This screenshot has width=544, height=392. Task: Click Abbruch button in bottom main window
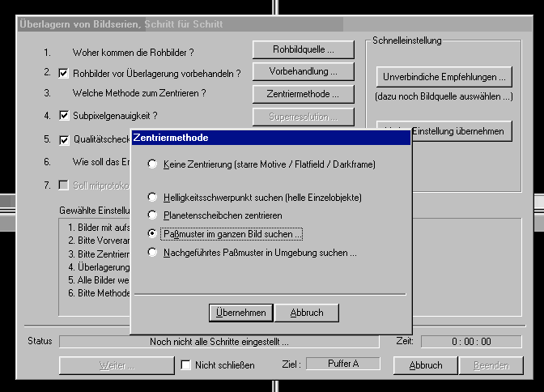click(x=425, y=365)
